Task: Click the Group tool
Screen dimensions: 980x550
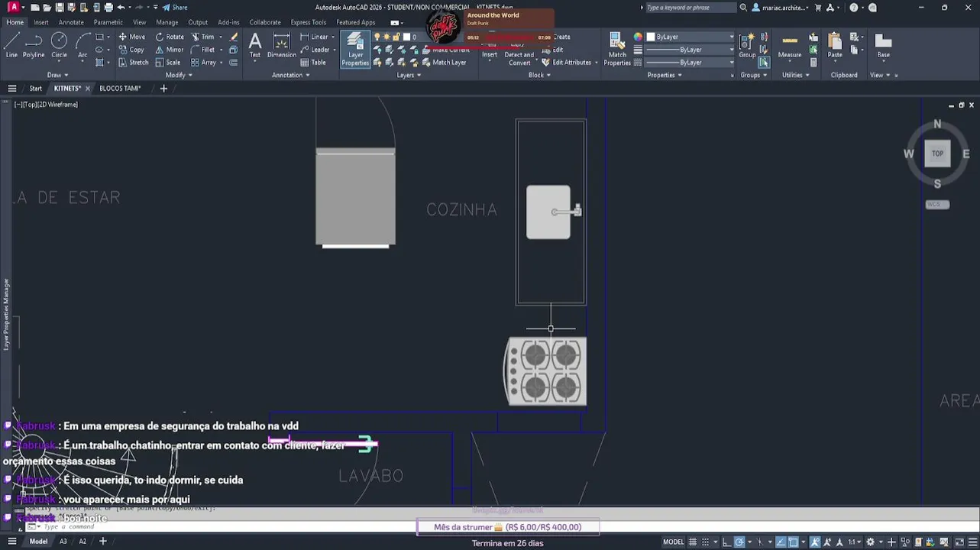Action: click(747, 46)
